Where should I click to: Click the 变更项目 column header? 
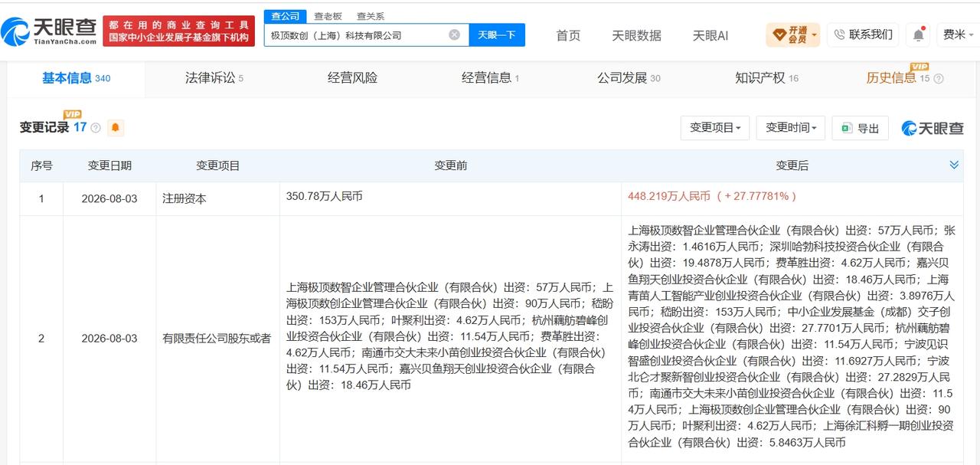point(218,165)
